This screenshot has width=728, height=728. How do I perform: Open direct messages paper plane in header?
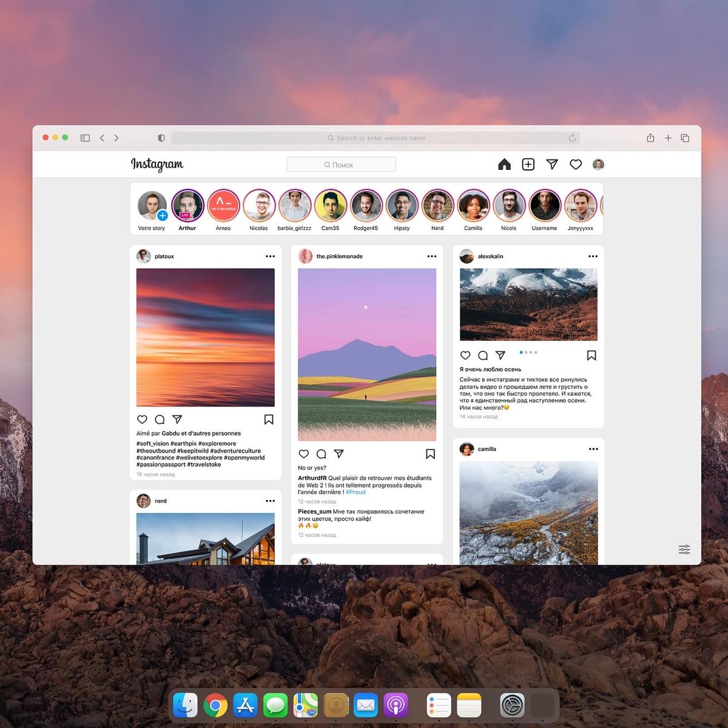552,164
